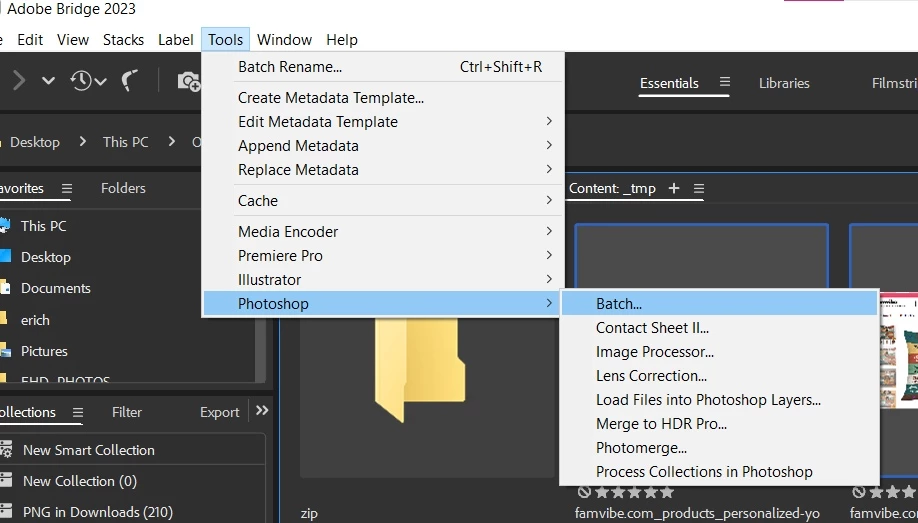Expand Edit Metadata Template submenu

(x=383, y=122)
